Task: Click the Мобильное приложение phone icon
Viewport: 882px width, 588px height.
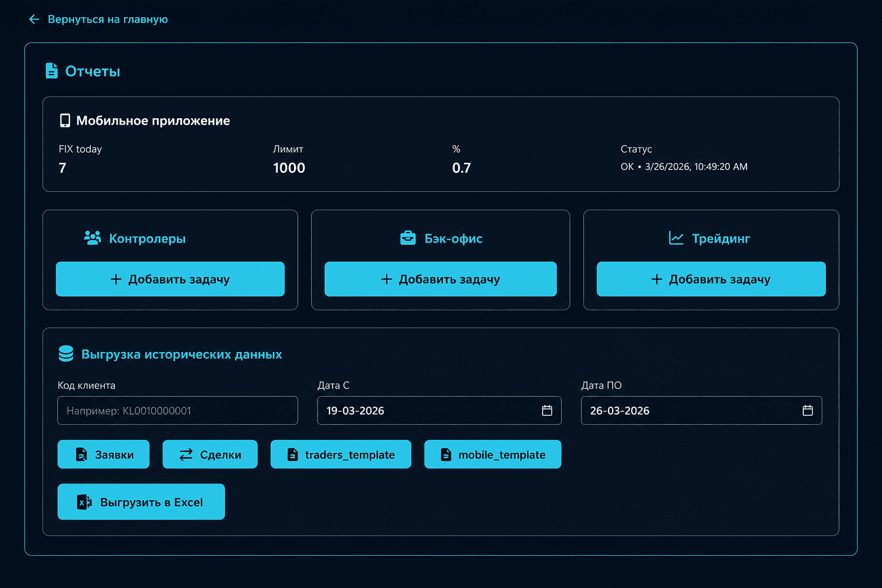Action: pyautogui.click(x=65, y=121)
